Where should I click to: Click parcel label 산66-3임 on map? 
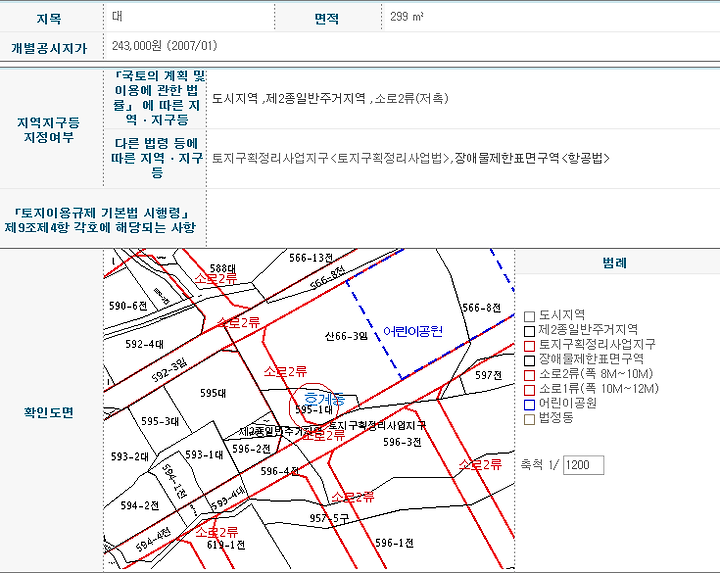[x=346, y=337]
